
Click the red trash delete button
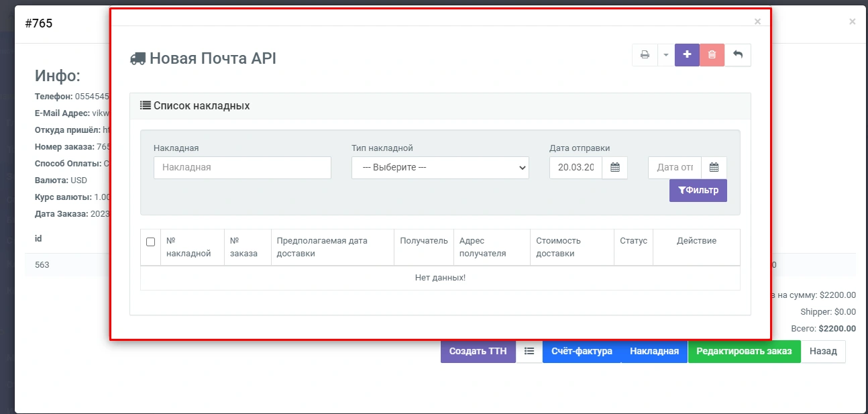coord(712,55)
